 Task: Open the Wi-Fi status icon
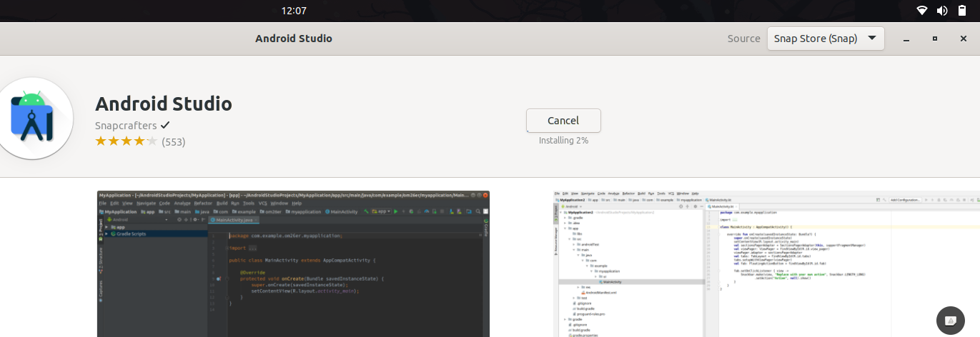(x=922, y=11)
